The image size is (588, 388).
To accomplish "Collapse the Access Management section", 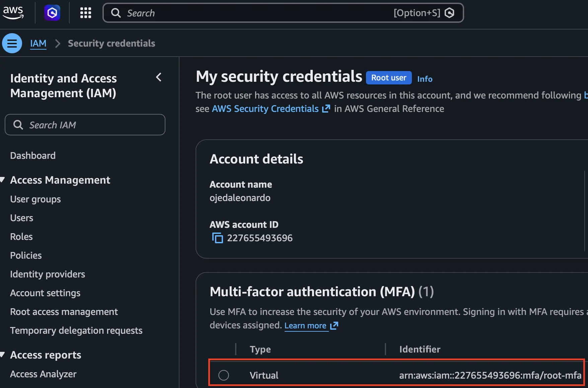I will click(x=3, y=180).
